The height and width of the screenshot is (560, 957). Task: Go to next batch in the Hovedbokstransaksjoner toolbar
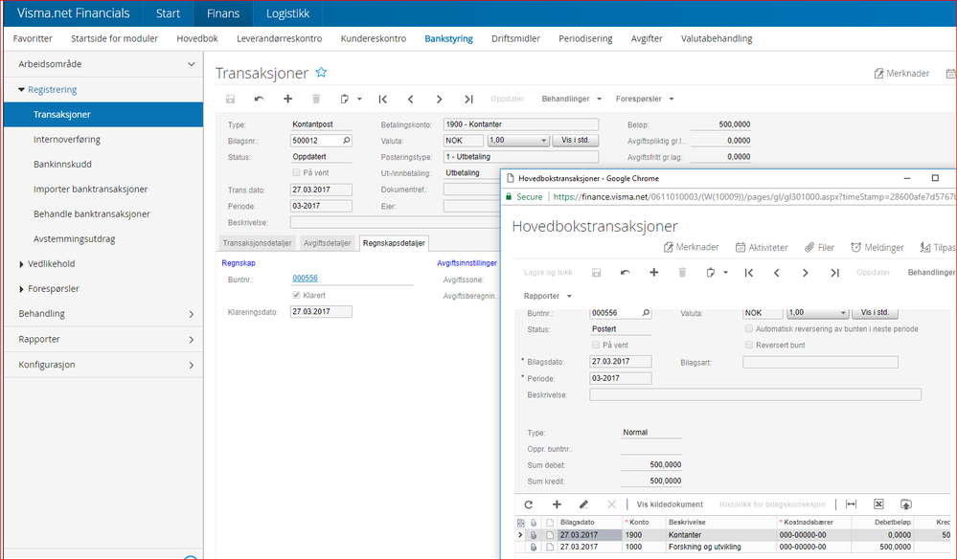[x=806, y=273]
